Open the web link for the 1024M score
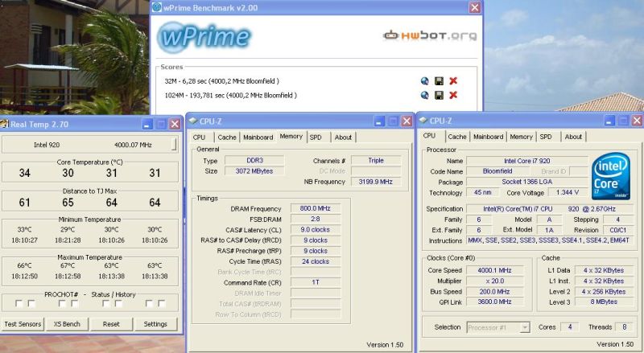The image size is (644, 353). coord(425,95)
